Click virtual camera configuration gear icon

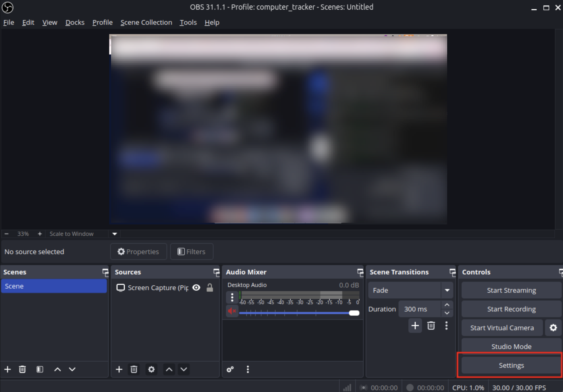pos(553,328)
